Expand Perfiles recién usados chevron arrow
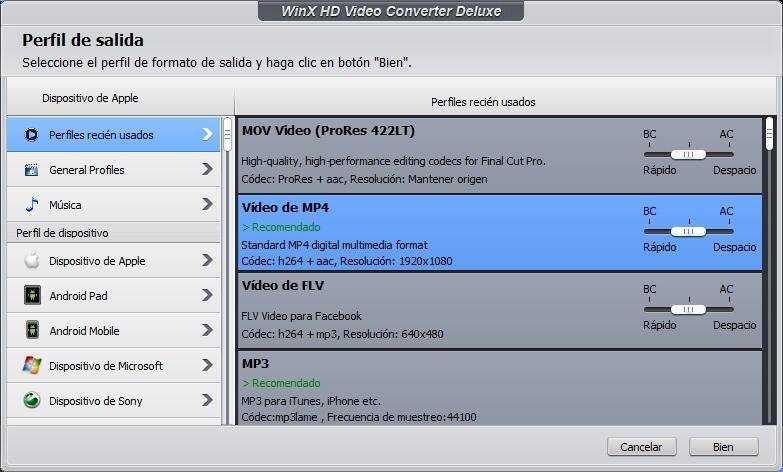Viewport: 783px width, 472px height. tap(207, 134)
